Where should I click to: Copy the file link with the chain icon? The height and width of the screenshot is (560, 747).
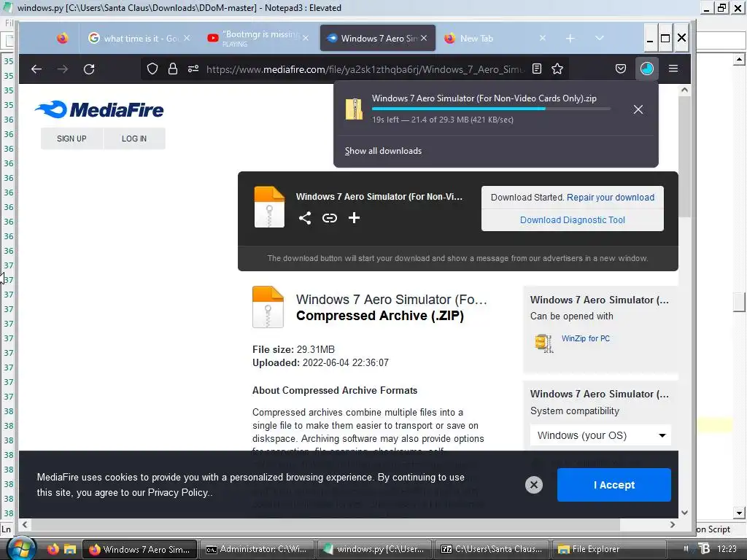click(330, 218)
